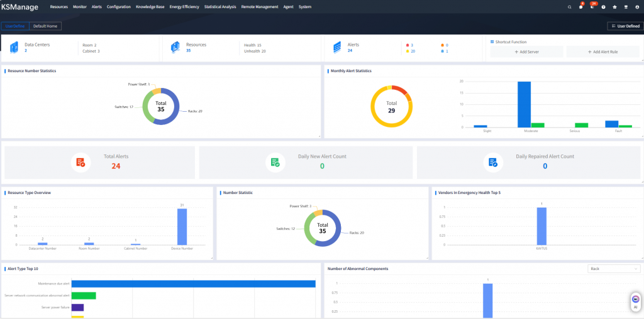Click the Maintenance due alert blue bar

coord(193,284)
